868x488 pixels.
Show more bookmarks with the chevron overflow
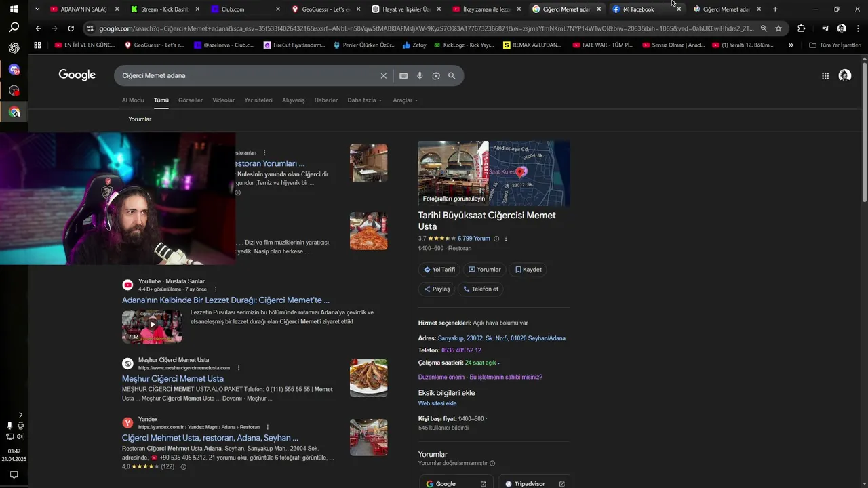[x=791, y=45]
